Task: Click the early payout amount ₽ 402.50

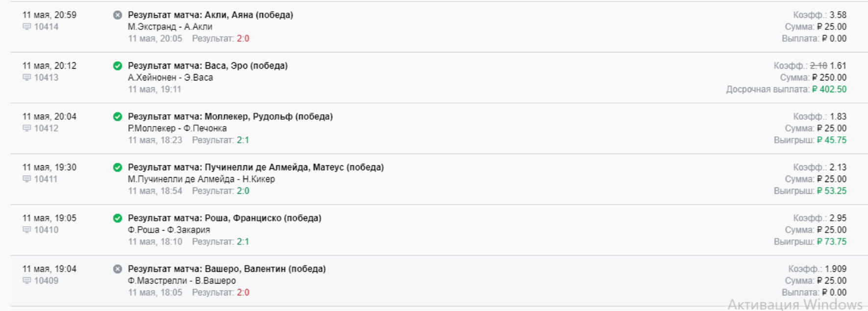Action: [x=829, y=89]
